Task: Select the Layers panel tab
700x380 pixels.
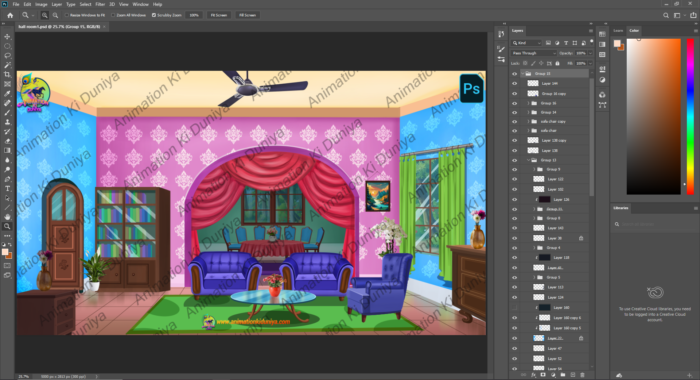Action: (x=517, y=31)
